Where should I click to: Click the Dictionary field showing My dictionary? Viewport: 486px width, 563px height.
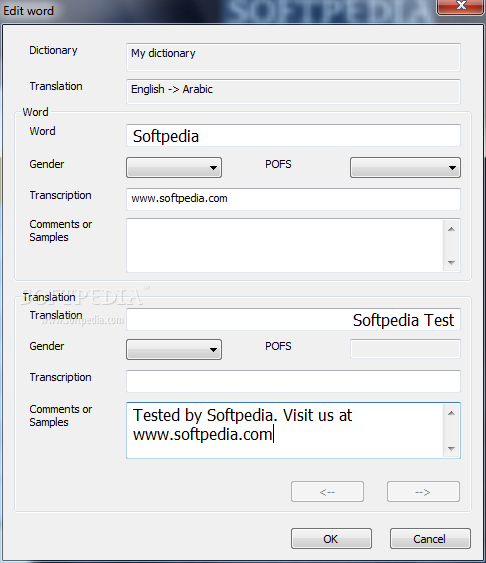click(293, 57)
